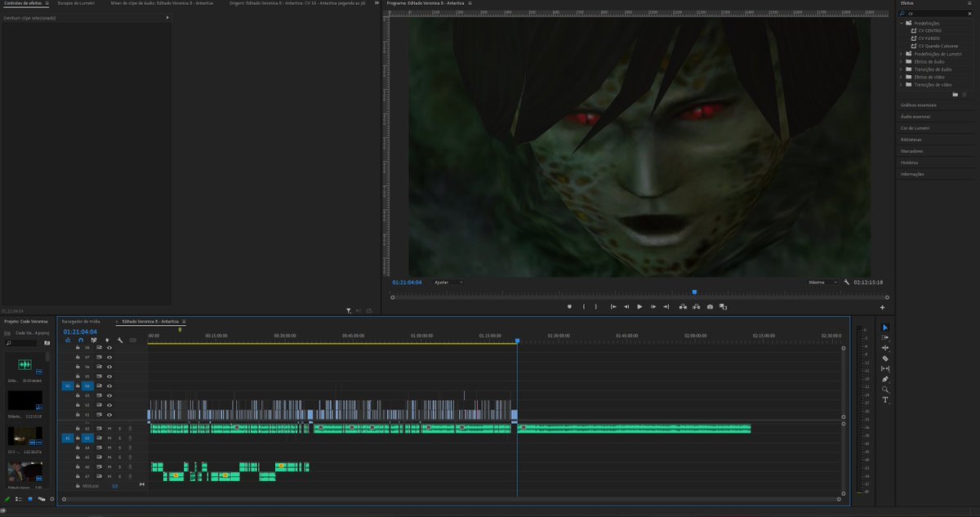
Task: Expand Predefinições de Lumetri folder
Action: (902, 54)
